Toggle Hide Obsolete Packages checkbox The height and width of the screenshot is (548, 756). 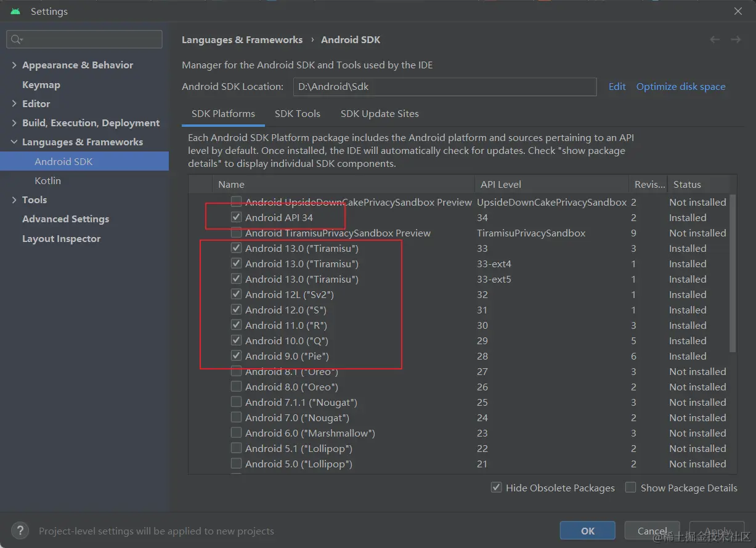point(496,488)
